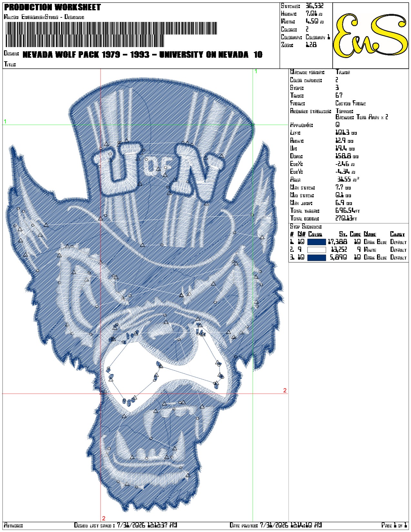The image size is (411, 532).
Task: Click the EndX value '-2.46 in'
Action: coord(345,164)
